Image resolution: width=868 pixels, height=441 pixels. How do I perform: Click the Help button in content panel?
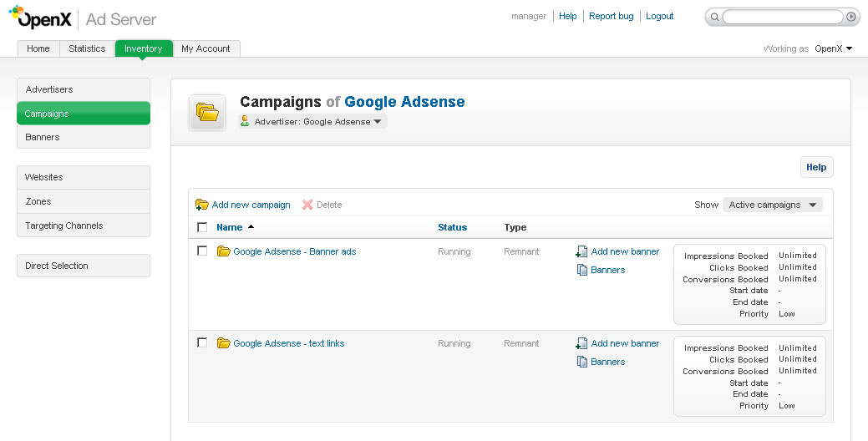pyautogui.click(x=816, y=167)
